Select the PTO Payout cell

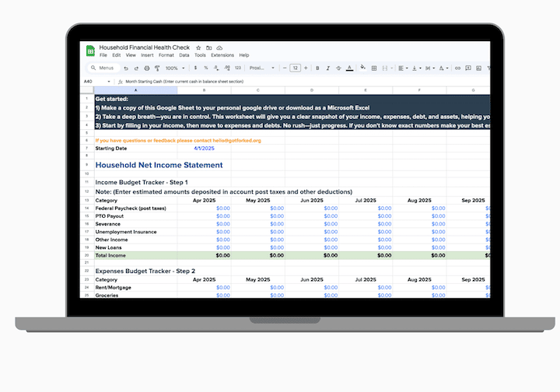(x=135, y=216)
